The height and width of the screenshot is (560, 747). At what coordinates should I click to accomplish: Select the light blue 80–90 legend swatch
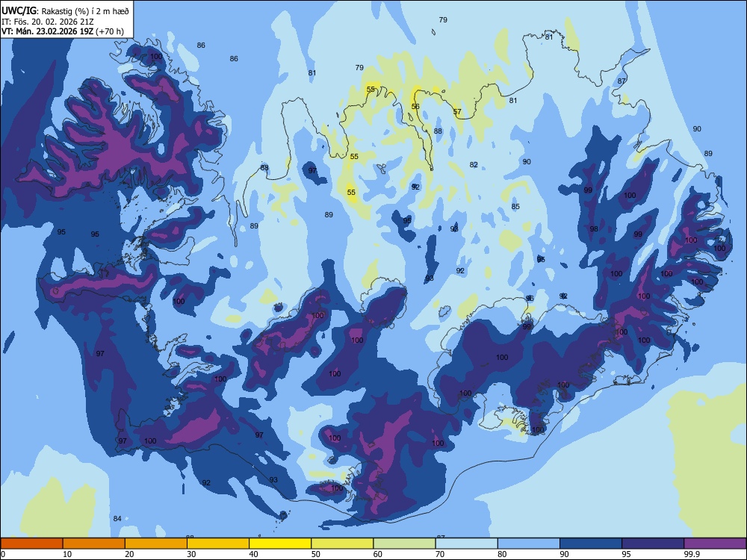[x=529, y=544]
